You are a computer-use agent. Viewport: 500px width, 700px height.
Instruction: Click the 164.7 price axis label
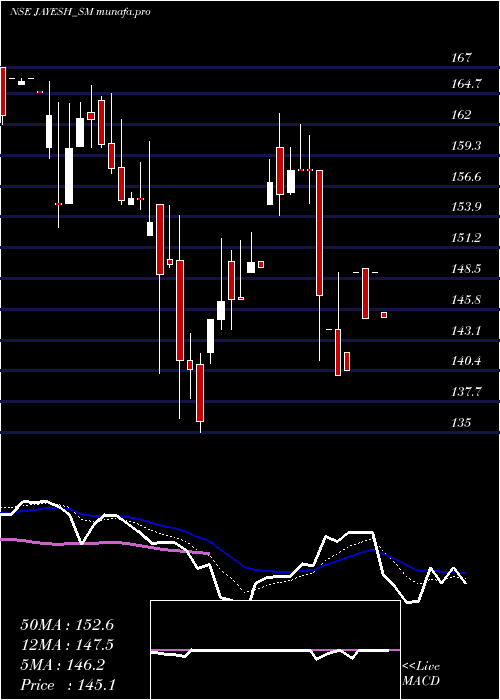click(466, 83)
